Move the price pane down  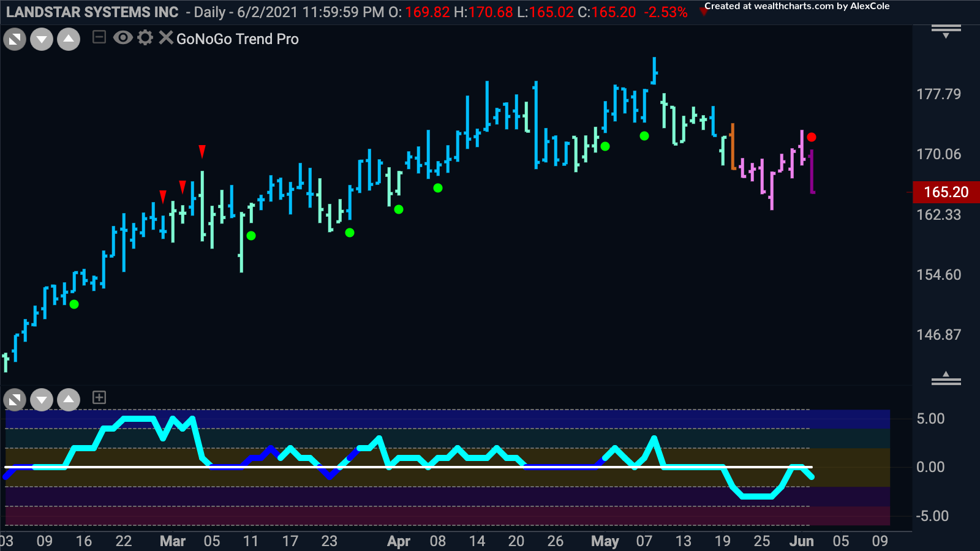(x=42, y=40)
